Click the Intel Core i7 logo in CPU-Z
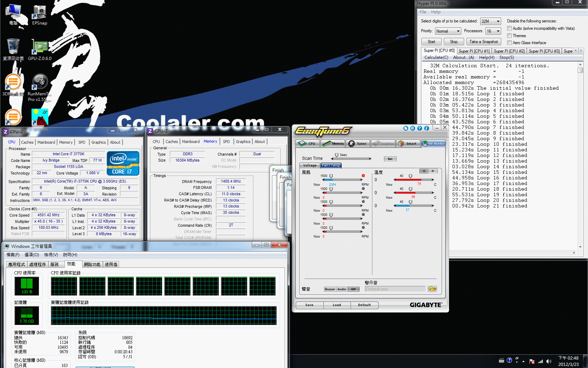 coord(123,163)
